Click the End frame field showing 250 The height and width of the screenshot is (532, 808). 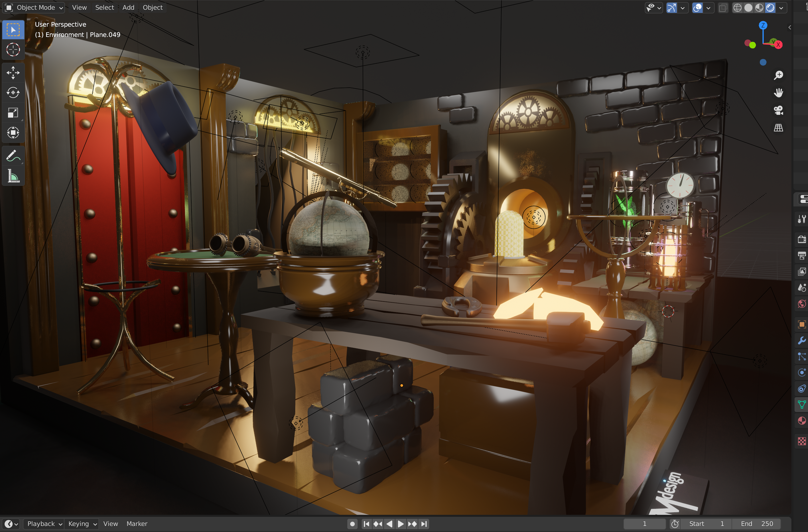click(756, 524)
